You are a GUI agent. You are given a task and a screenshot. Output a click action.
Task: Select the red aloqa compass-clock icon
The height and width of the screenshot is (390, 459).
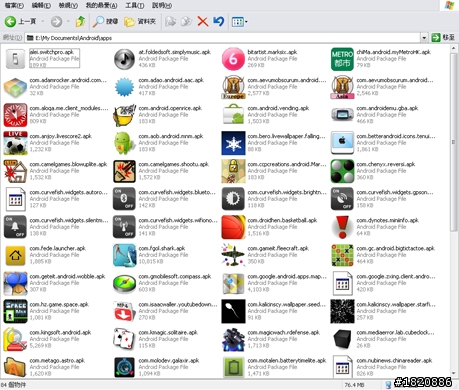click(x=15, y=115)
